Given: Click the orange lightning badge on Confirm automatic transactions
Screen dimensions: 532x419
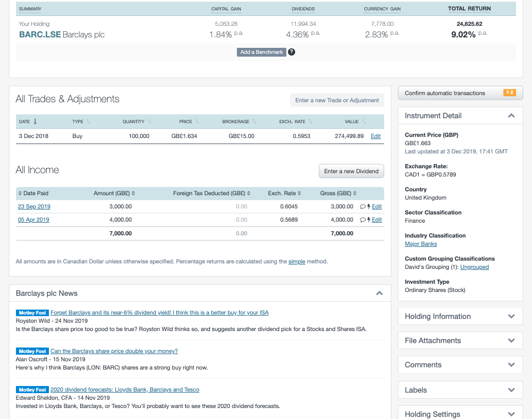Looking at the screenshot, I should (509, 93).
